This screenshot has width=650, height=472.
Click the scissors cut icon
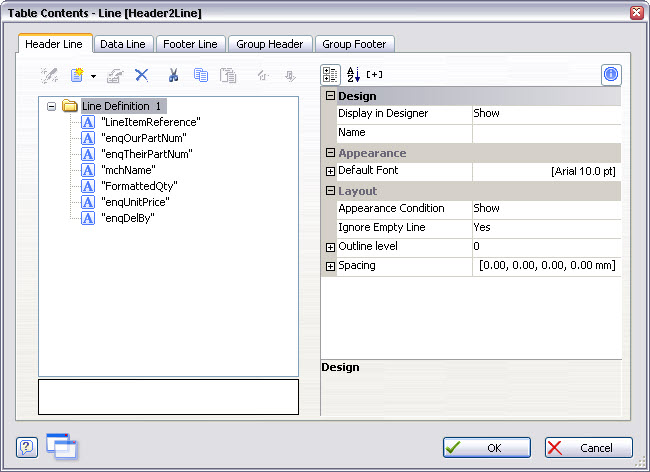173,75
